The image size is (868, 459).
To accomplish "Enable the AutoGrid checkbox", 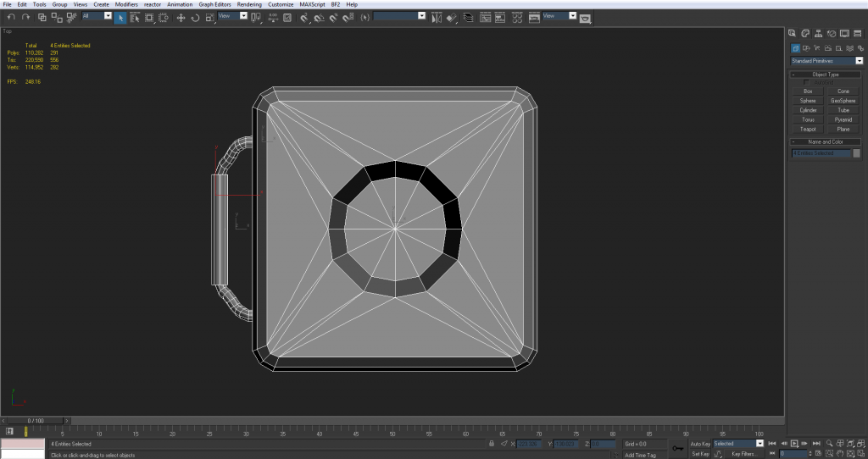I will [x=807, y=82].
